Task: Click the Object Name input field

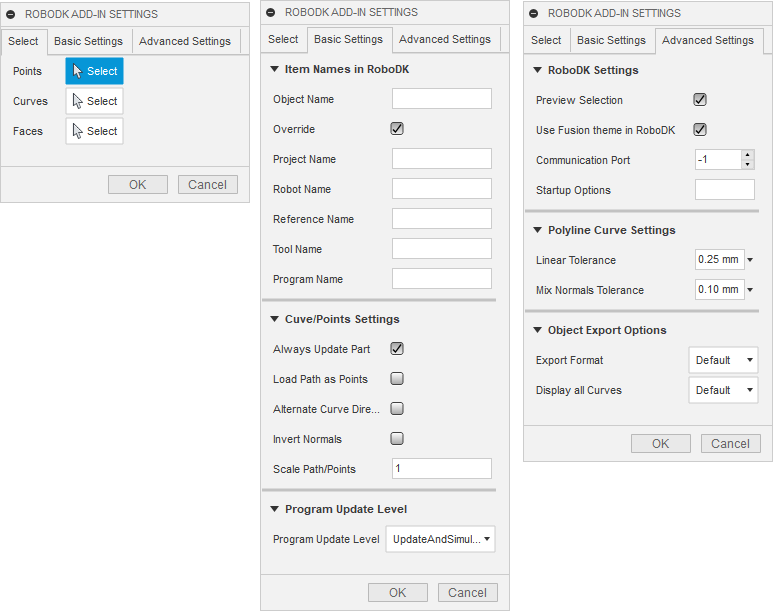Action: click(441, 99)
